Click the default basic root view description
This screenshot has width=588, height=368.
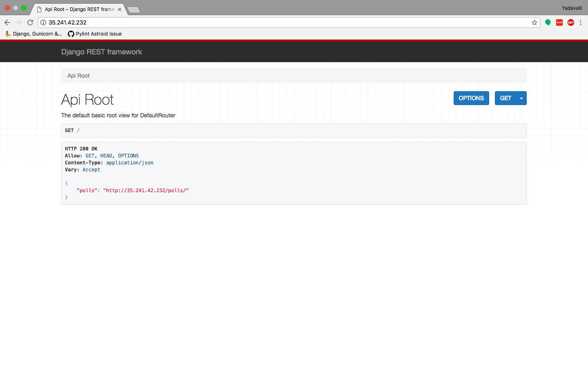[x=118, y=115]
